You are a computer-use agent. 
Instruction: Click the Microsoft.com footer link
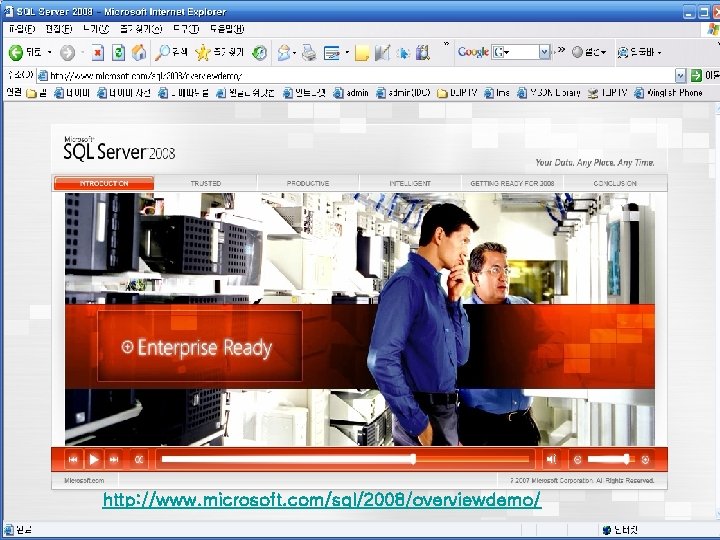[x=84, y=480]
